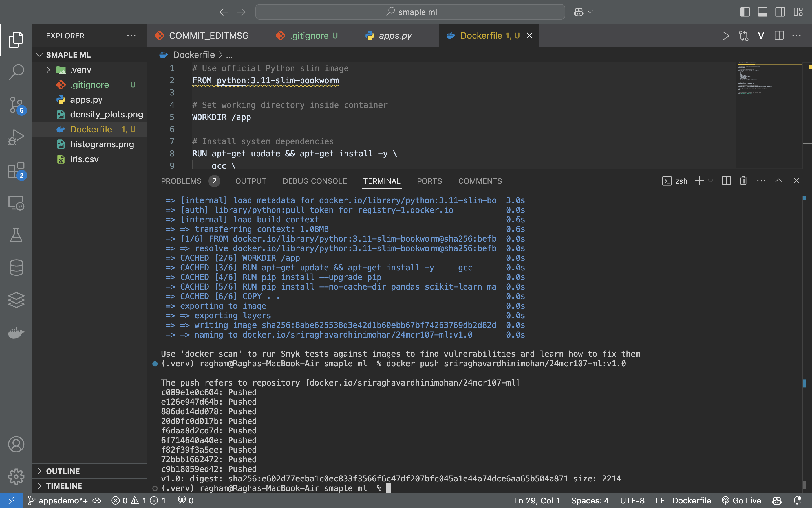
Task: Expand the OUTLINE section
Action: pyautogui.click(x=90, y=471)
